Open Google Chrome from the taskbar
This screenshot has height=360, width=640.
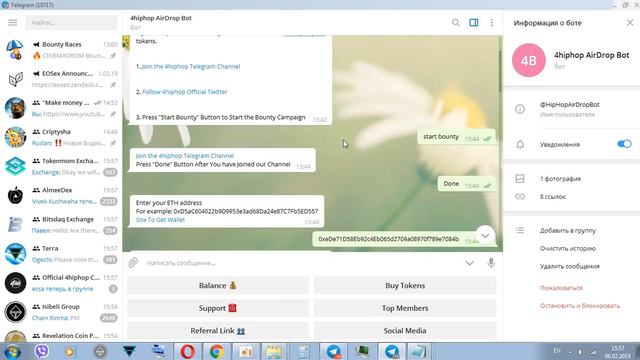tap(216, 351)
